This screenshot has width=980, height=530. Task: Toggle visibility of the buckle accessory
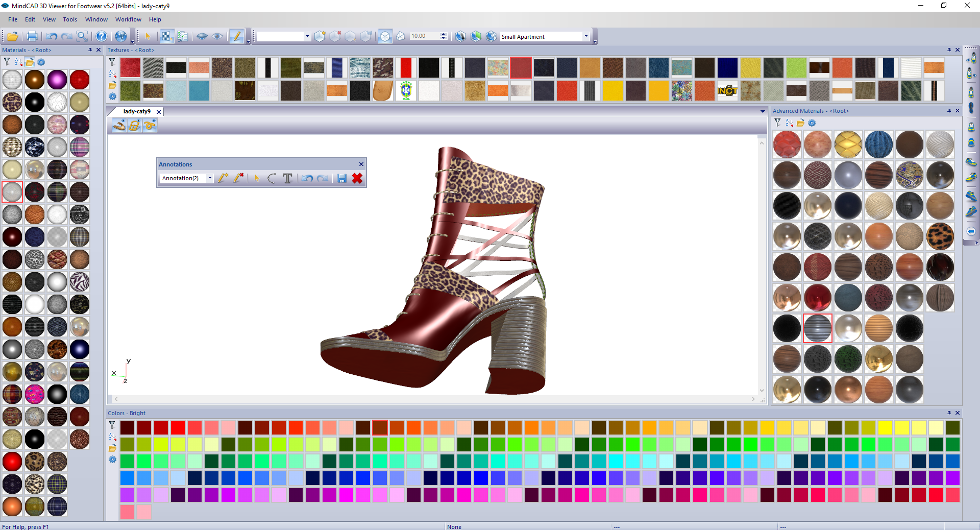click(x=134, y=125)
